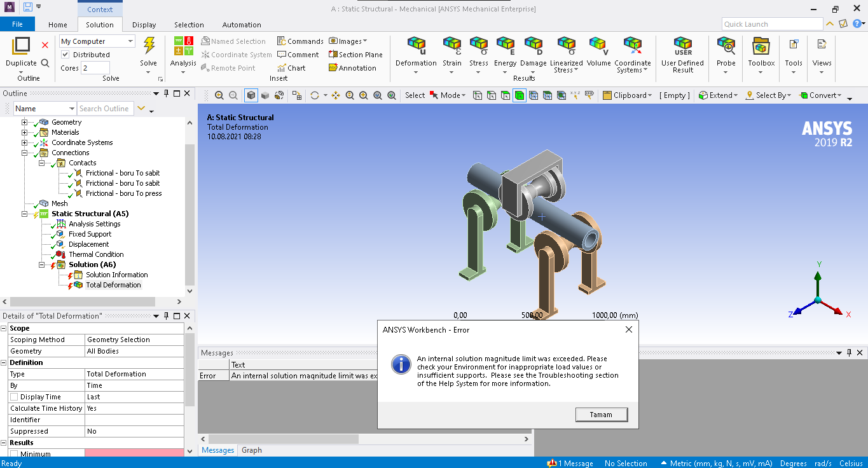Click the Search Outline field

106,109
